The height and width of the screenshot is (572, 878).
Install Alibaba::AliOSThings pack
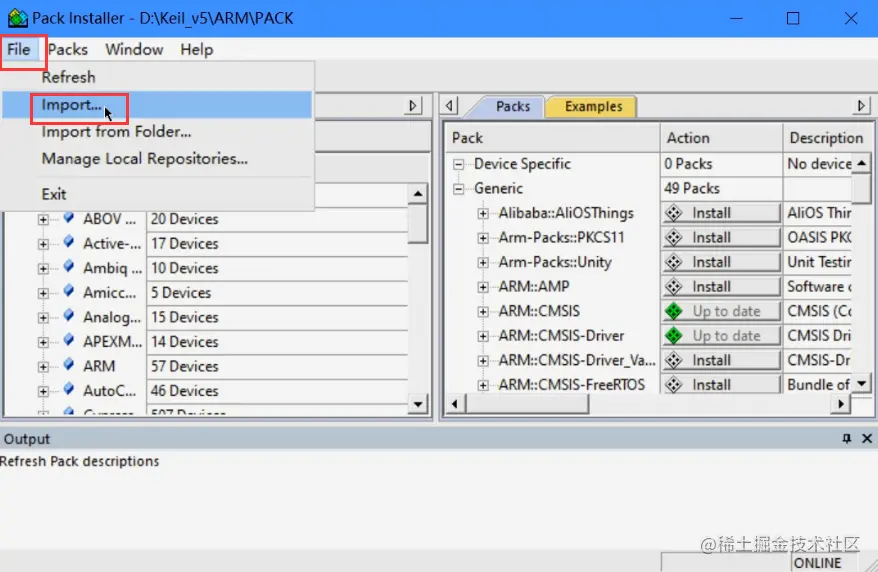coord(721,213)
